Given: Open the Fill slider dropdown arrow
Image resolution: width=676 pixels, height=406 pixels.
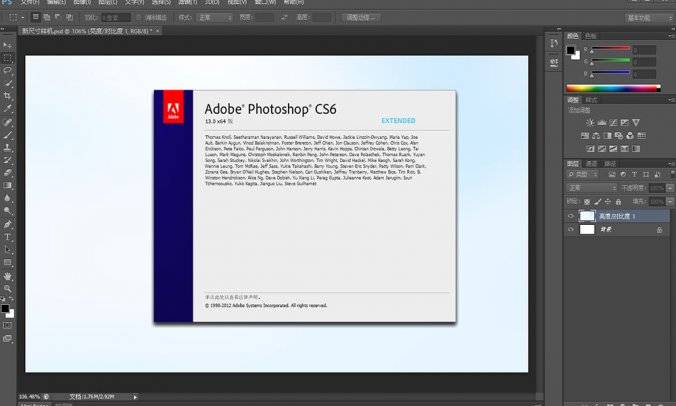Looking at the screenshot, I should coord(670,202).
